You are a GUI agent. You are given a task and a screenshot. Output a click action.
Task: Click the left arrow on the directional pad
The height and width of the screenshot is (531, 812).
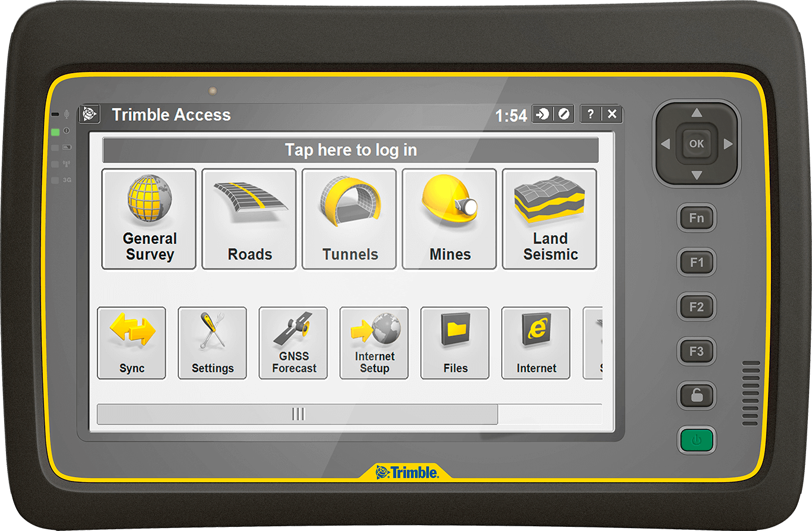(665, 144)
